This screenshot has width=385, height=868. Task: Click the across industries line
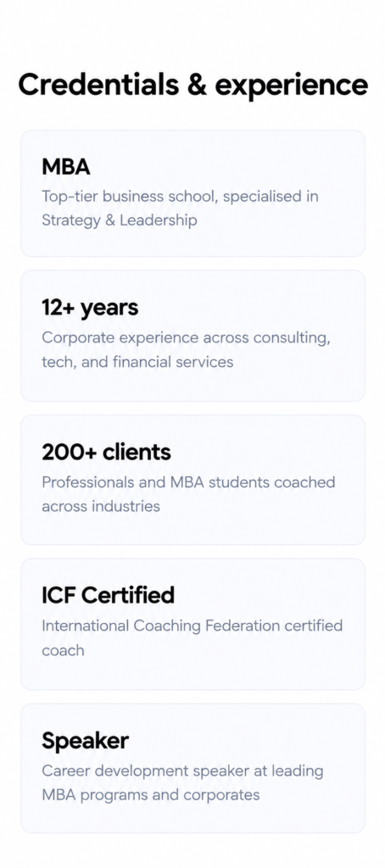point(101,506)
